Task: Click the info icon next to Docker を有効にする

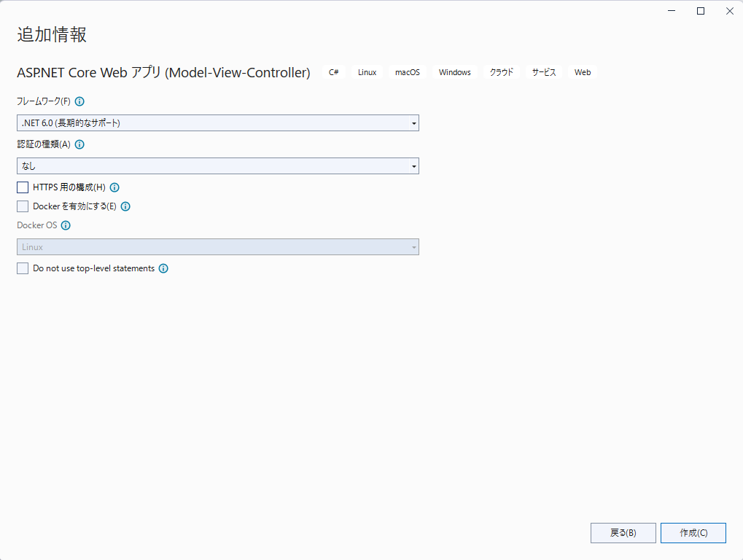Action: point(125,206)
